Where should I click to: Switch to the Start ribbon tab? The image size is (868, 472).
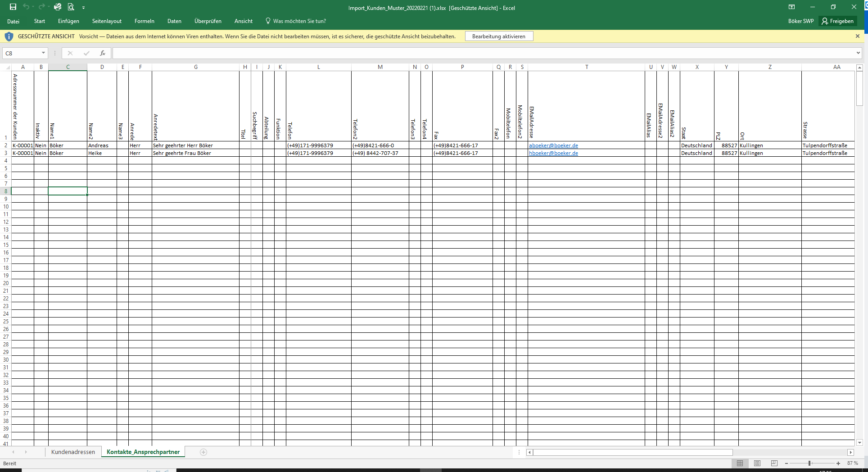click(40, 21)
